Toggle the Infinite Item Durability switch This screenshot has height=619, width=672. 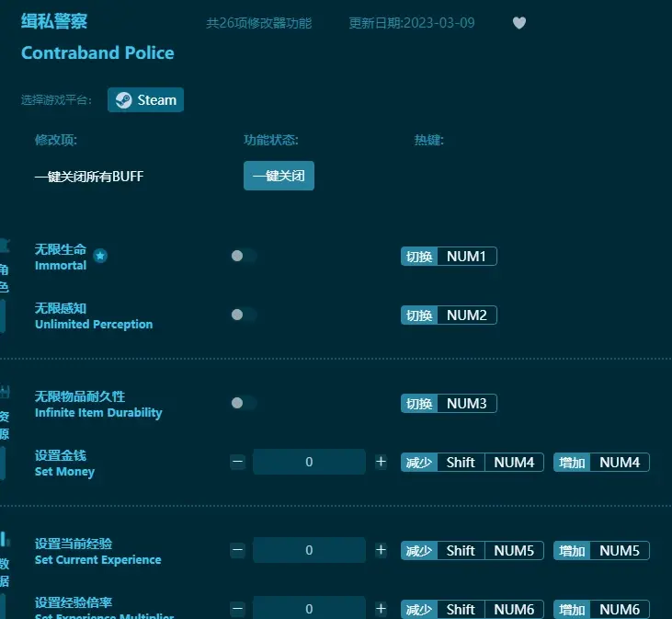[x=244, y=403]
